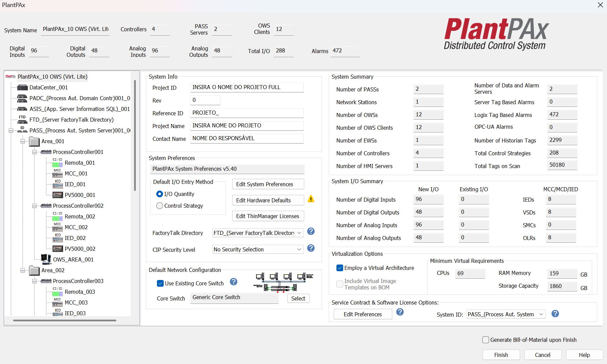
Task: Click the Area_001 folder icon
Action: (35, 141)
